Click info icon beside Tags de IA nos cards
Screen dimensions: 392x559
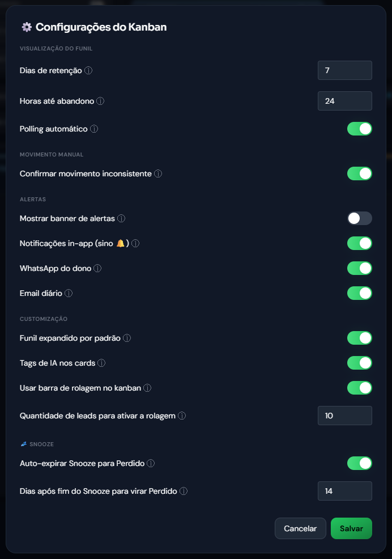(101, 363)
